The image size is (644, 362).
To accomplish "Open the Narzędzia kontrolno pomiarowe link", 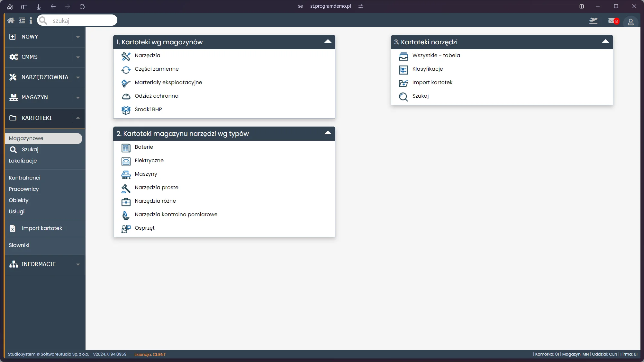I will [176, 215].
